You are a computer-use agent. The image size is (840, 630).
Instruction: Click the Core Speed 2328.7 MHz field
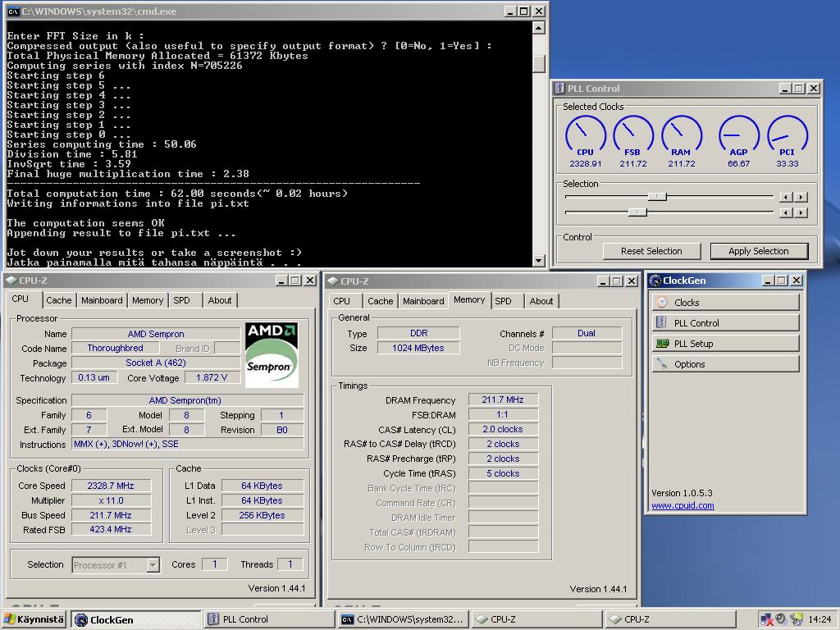pyautogui.click(x=111, y=486)
